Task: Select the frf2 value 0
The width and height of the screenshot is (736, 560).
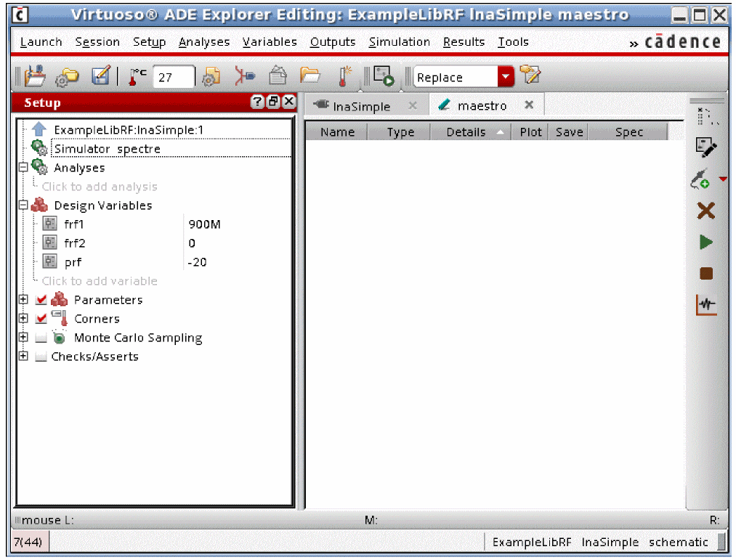Action: [x=192, y=243]
